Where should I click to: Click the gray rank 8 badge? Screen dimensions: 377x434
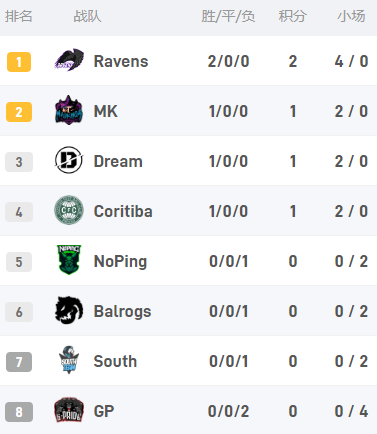[x=19, y=412]
